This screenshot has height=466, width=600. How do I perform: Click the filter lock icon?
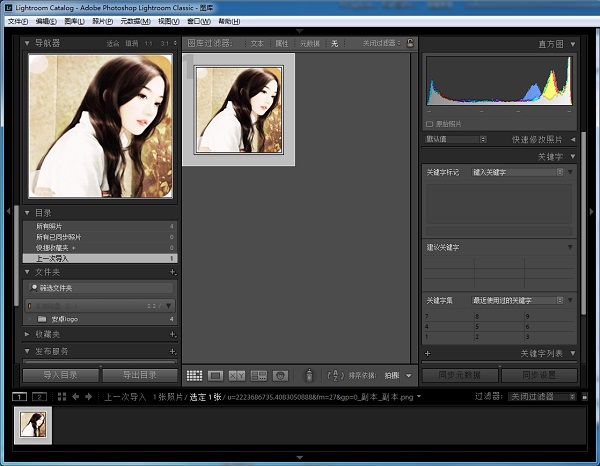(409, 43)
